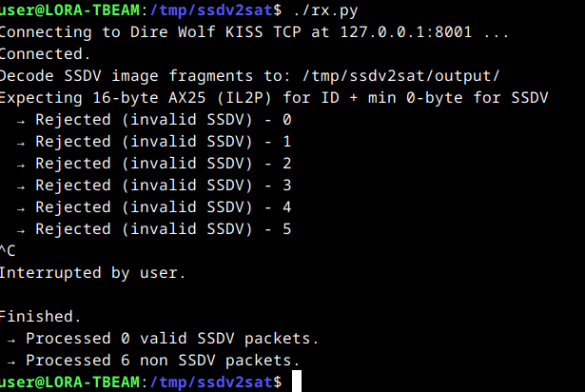Select the 'Rejected (invalid SSDV) - 3' line
Image resolution: width=585 pixels, height=392 pixels.
[x=162, y=186]
